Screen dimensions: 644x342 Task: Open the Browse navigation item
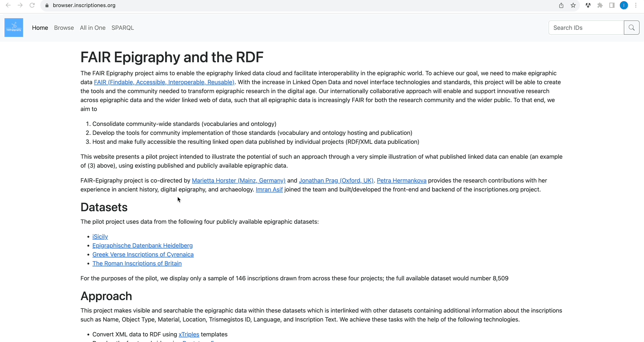pos(64,28)
